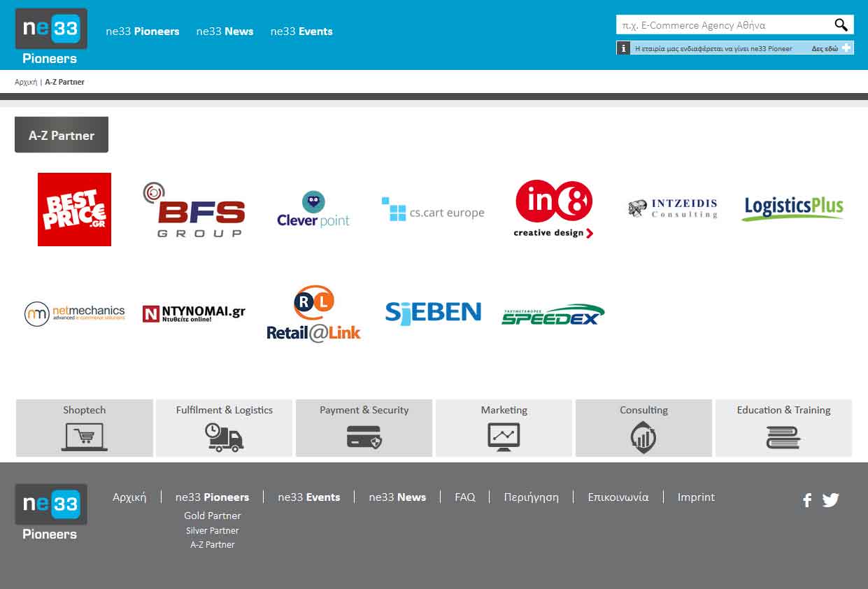The image size is (868, 589).
Task: Open Silver Partner footer sublink
Action: (213, 531)
